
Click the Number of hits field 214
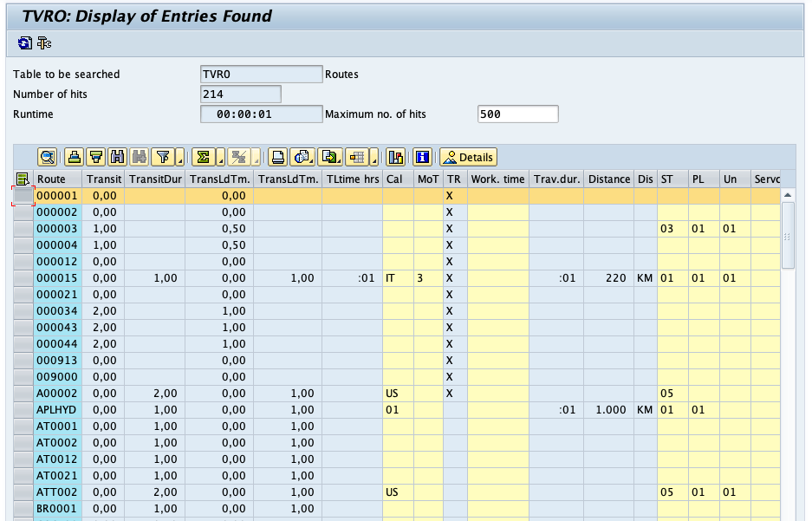pos(240,94)
